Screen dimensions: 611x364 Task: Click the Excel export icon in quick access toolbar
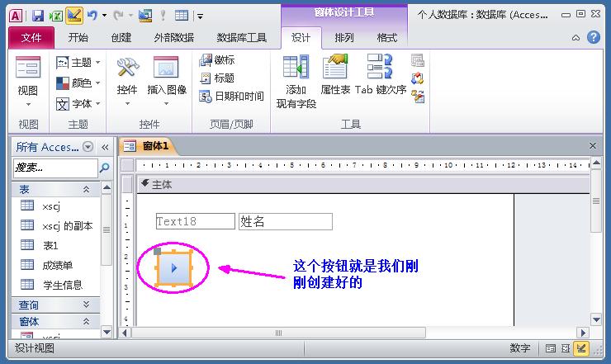coord(55,16)
